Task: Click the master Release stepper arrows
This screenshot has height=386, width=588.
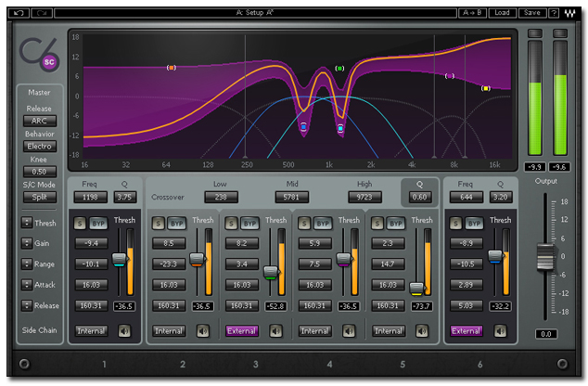Action: (27, 305)
